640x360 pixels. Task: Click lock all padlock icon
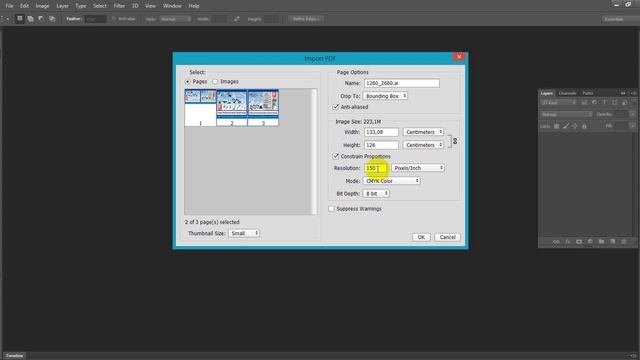pos(584,127)
